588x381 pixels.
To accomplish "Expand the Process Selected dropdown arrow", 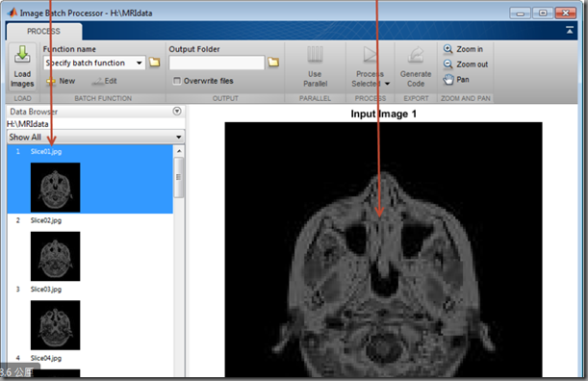I will click(388, 84).
